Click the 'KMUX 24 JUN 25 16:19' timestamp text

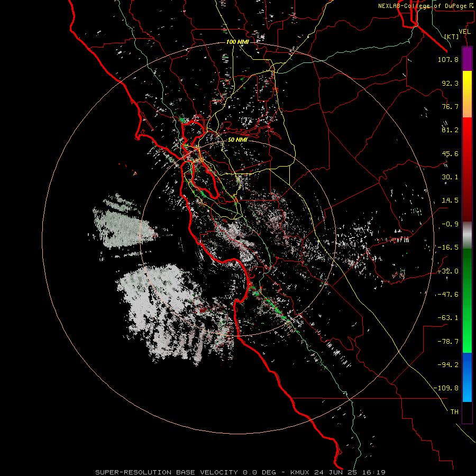click(338, 472)
